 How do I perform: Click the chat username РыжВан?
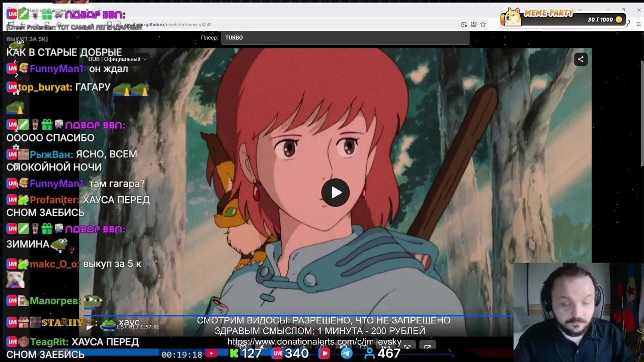(x=51, y=154)
